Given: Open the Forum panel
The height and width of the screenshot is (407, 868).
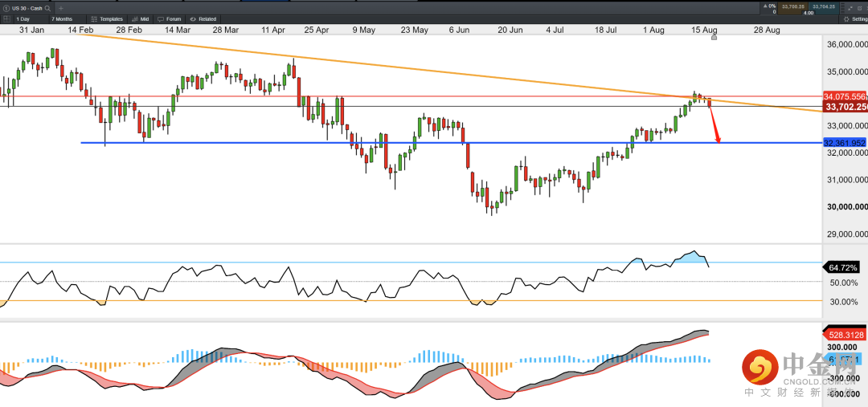Looking at the screenshot, I should tap(170, 18).
